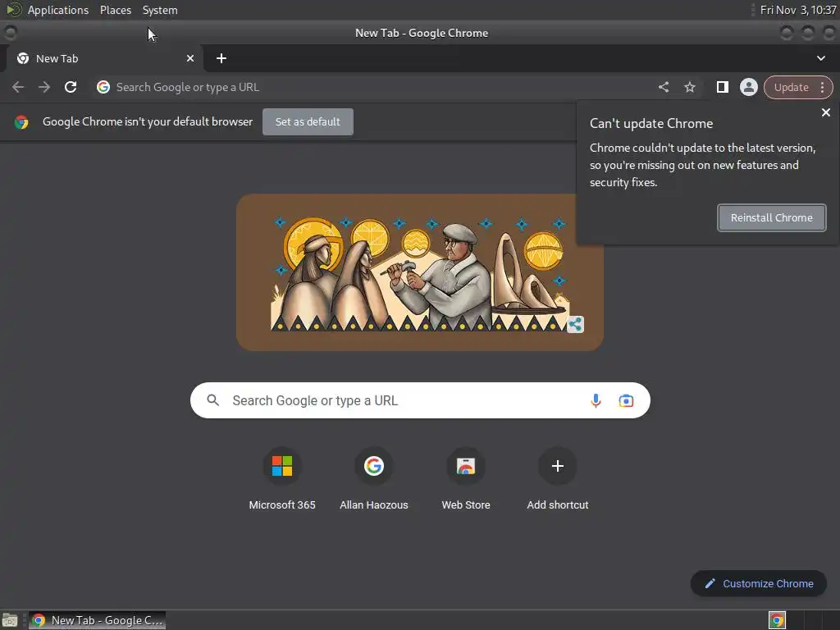Share this page icon in address bar
The height and width of the screenshot is (630, 840).
664,87
